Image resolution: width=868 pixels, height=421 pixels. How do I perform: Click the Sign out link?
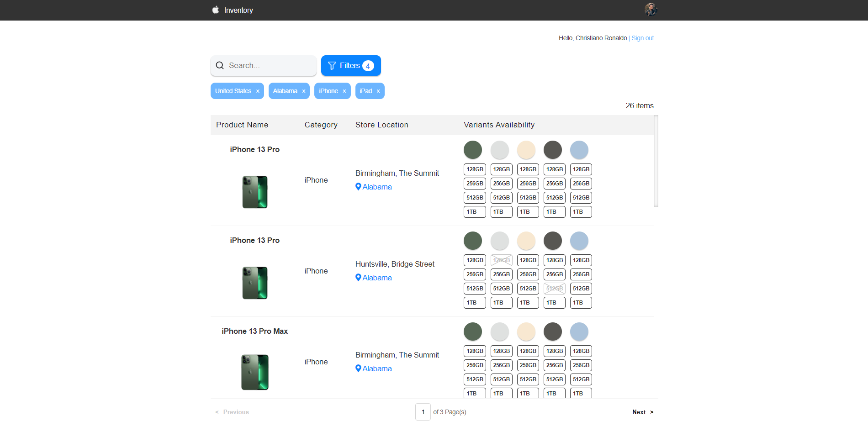point(642,38)
